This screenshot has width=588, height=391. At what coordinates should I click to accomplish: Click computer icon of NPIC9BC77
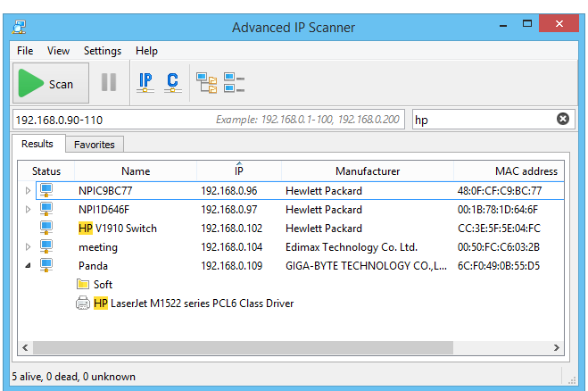pyautogui.click(x=46, y=190)
